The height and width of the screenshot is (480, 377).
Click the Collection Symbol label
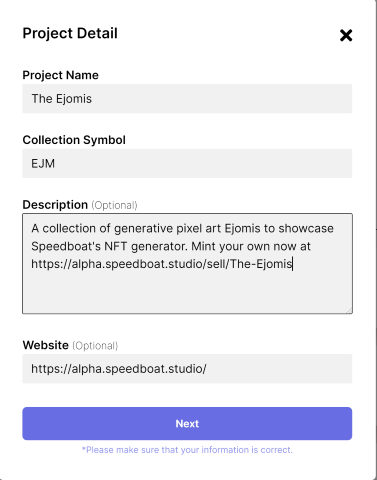(x=74, y=140)
